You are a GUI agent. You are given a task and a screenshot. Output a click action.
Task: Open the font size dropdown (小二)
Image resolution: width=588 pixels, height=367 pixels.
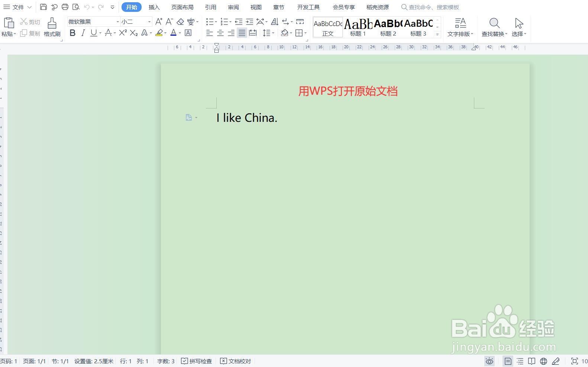pyautogui.click(x=149, y=22)
